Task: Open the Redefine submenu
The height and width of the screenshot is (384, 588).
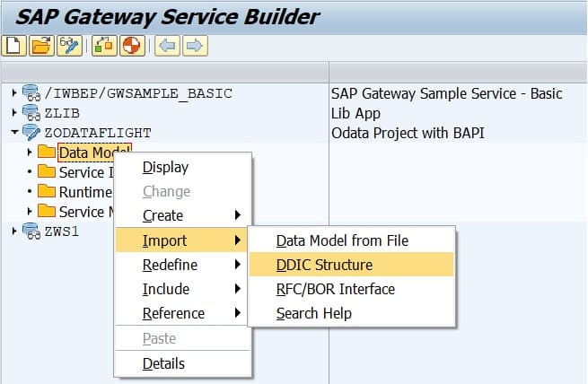Action: (170, 265)
